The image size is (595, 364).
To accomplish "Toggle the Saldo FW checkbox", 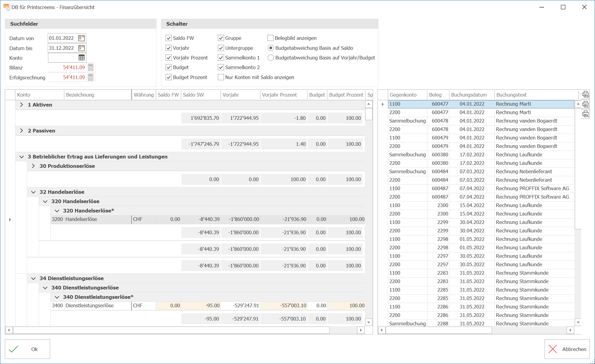I will point(169,38).
